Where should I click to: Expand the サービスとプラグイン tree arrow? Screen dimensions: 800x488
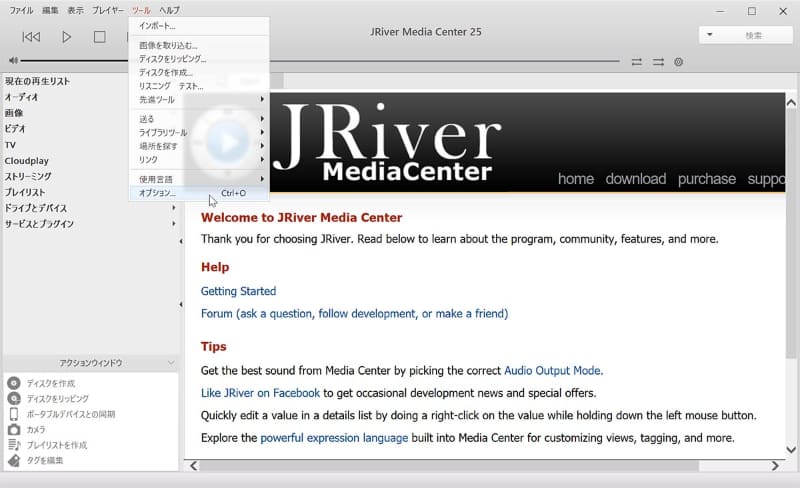point(174,224)
